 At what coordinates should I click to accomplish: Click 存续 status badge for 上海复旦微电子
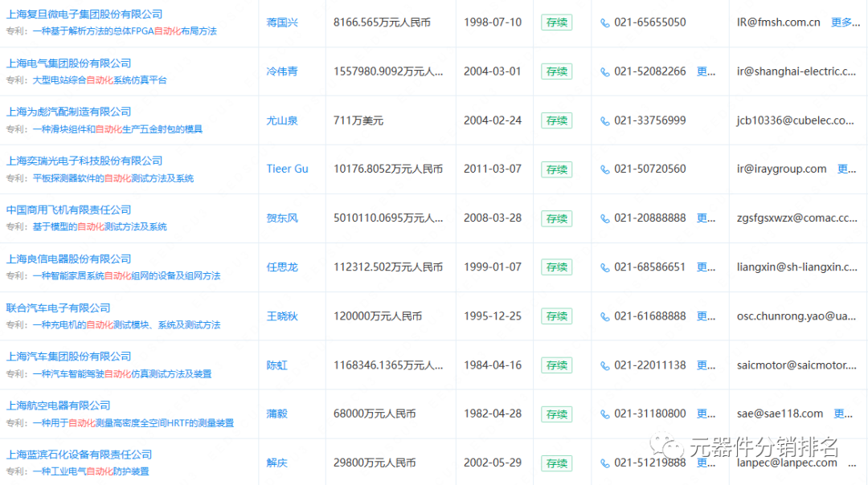(556, 22)
